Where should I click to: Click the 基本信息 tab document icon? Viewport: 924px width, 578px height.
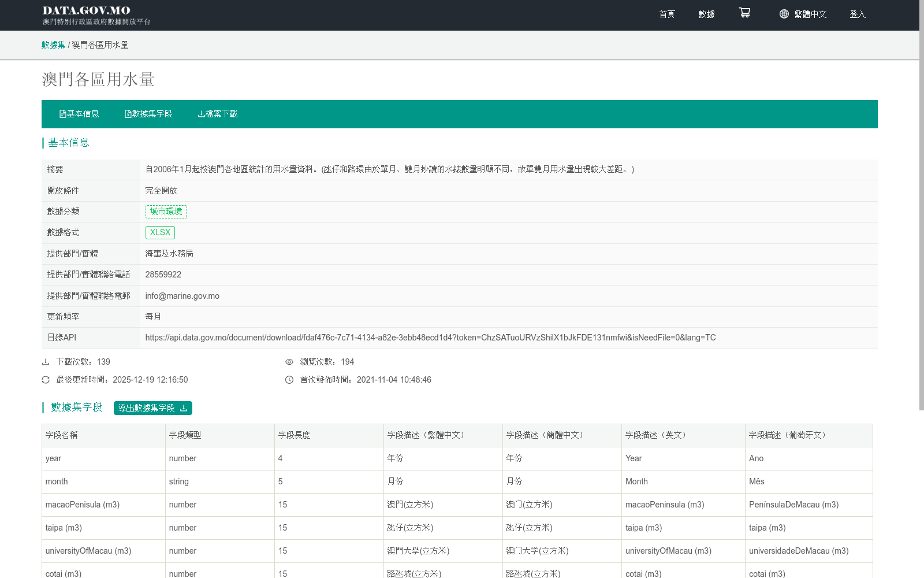coord(62,114)
